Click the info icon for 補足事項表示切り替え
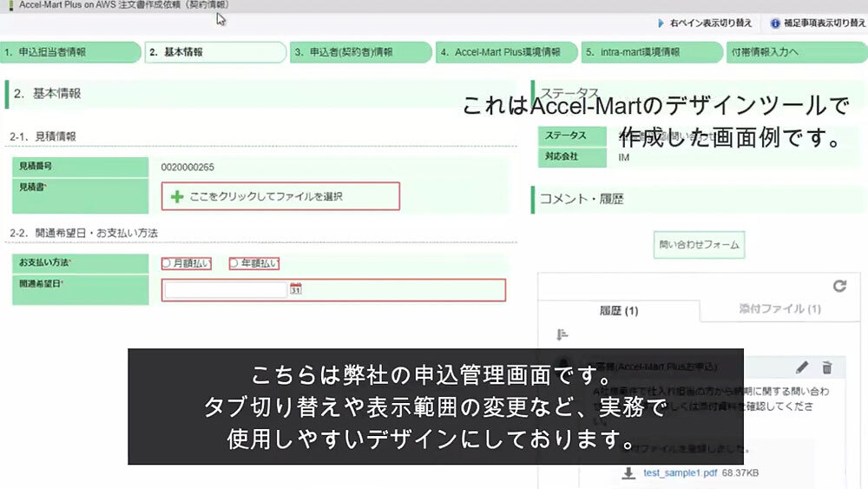 point(775,23)
